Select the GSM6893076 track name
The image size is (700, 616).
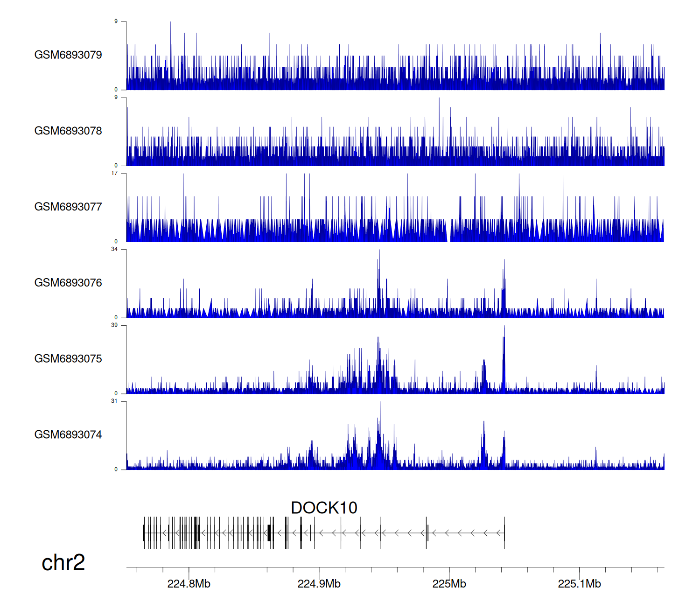[68, 283]
